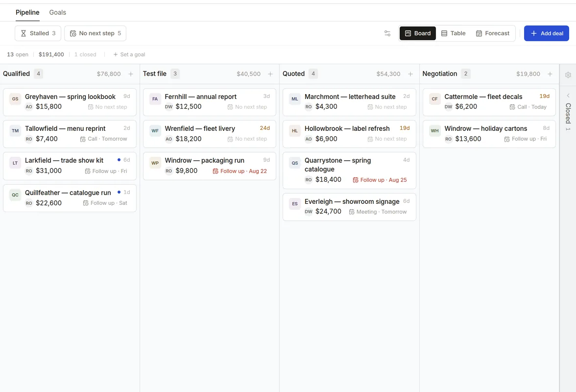Click the 24d age on Wrenfield card
This screenshot has height=392, width=576.
(265, 128)
